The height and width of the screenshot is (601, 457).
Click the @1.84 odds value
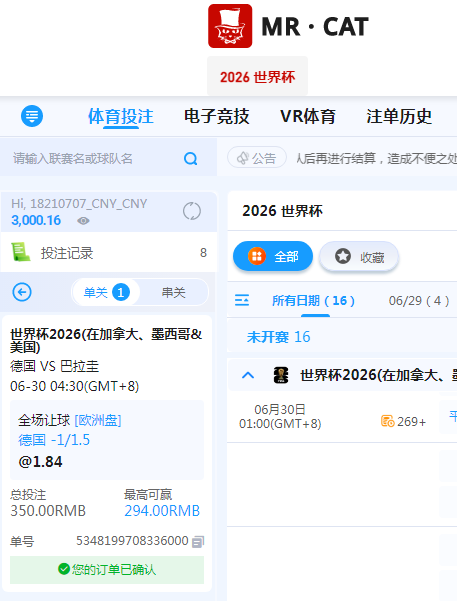[x=40, y=461]
